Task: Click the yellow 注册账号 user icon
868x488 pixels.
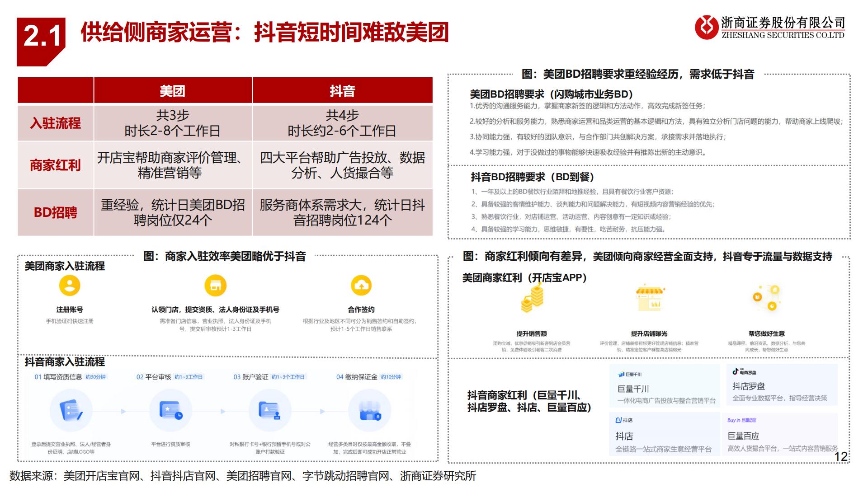Action: coord(70,286)
